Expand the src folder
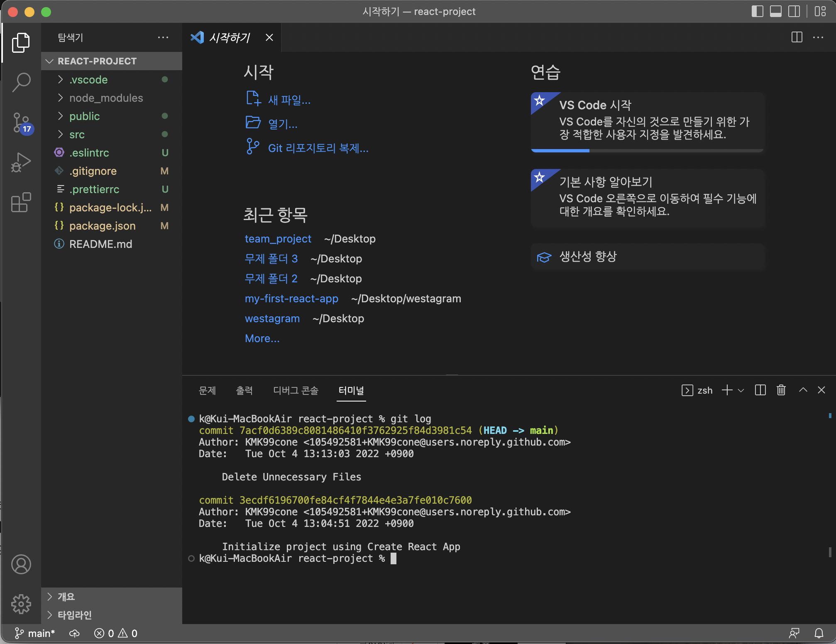This screenshot has width=836, height=644. pos(77,135)
